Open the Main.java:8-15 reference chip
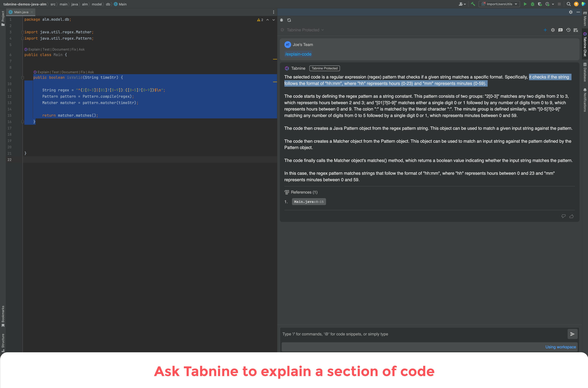The width and height of the screenshot is (588, 388). click(x=309, y=202)
